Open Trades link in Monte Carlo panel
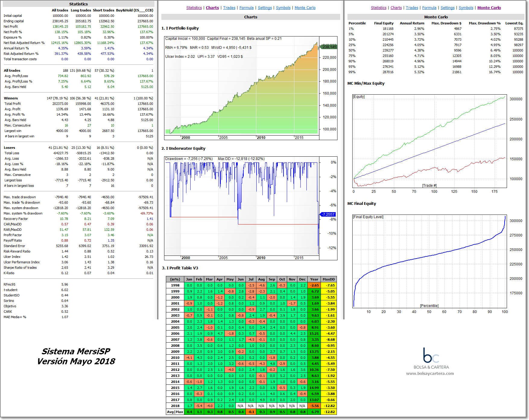529x420 pixels. tap(412, 8)
